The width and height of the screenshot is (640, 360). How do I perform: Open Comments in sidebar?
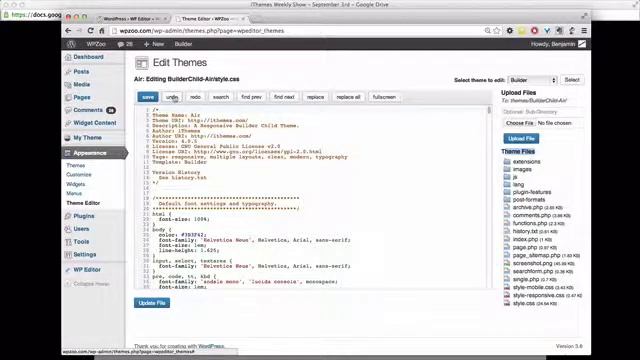pyautogui.click(x=88, y=110)
